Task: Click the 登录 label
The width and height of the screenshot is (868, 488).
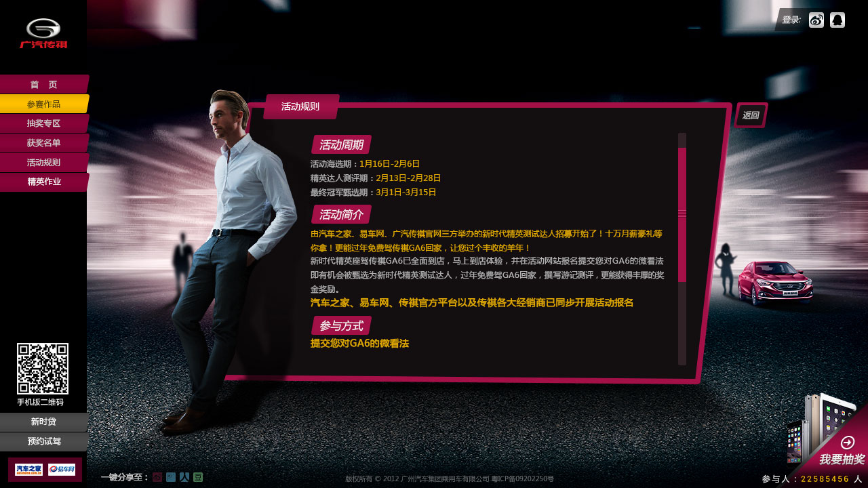Action: click(x=791, y=20)
